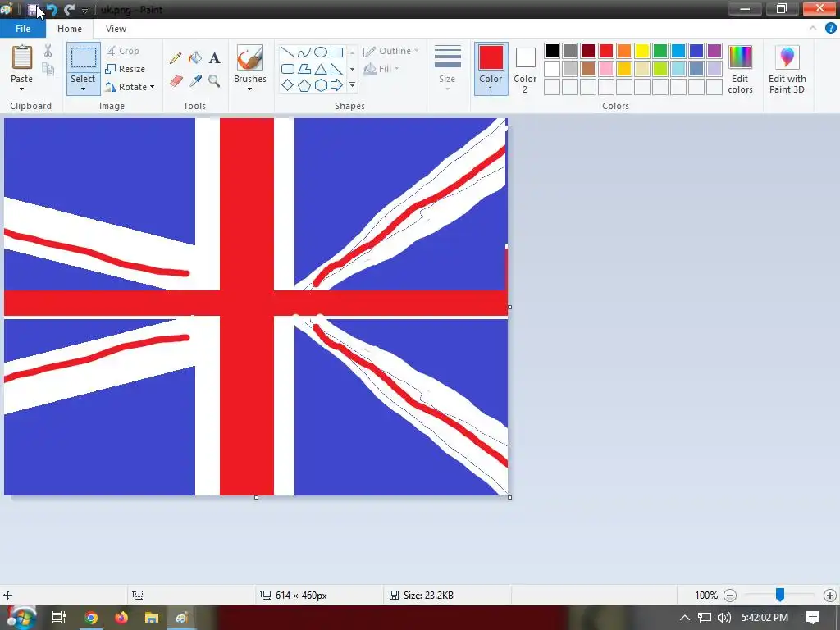The height and width of the screenshot is (630, 840).
Task: Click the Copy icon
Action: [48, 69]
